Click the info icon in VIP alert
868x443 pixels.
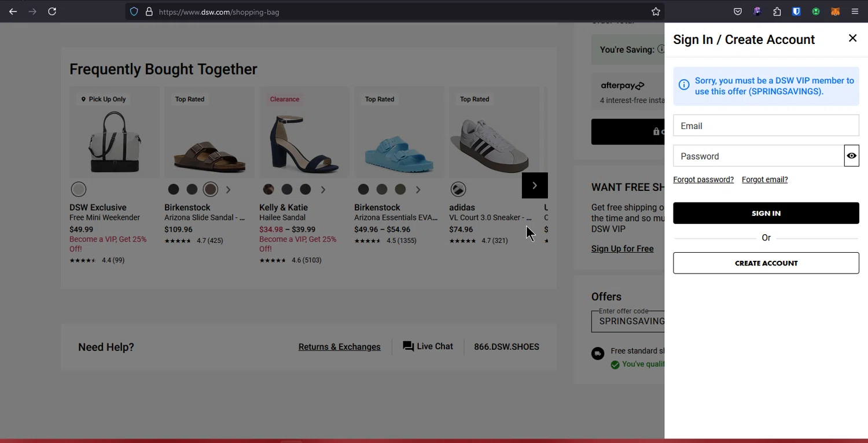click(x=684, y=85)
